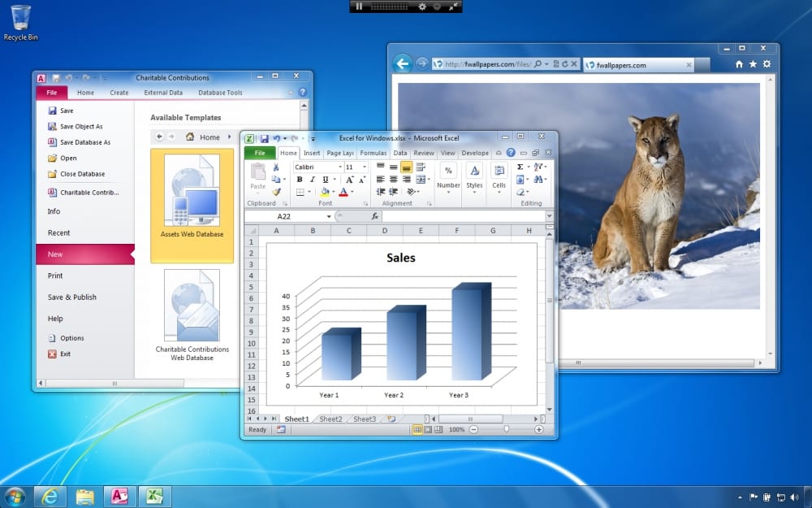The height and width of the screenshot is (508, 812).
Task: Click Close Database in Access menu
Action: pos(76,174)
